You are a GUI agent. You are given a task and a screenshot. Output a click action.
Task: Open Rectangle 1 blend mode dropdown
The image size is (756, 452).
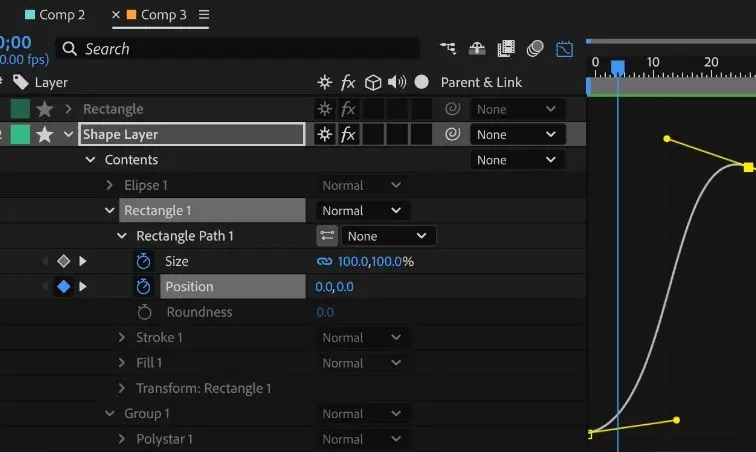(363, 210)
